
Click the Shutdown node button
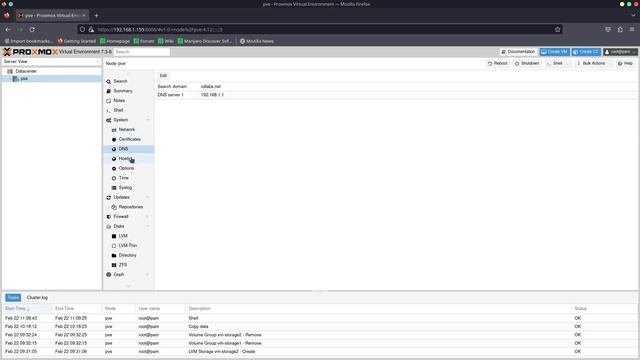tap(527, 64)
